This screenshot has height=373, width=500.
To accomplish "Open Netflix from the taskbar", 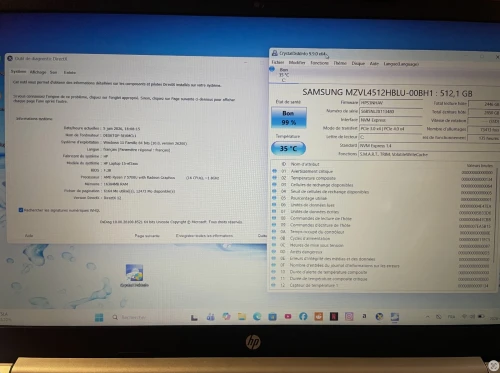I will [334, 316].
